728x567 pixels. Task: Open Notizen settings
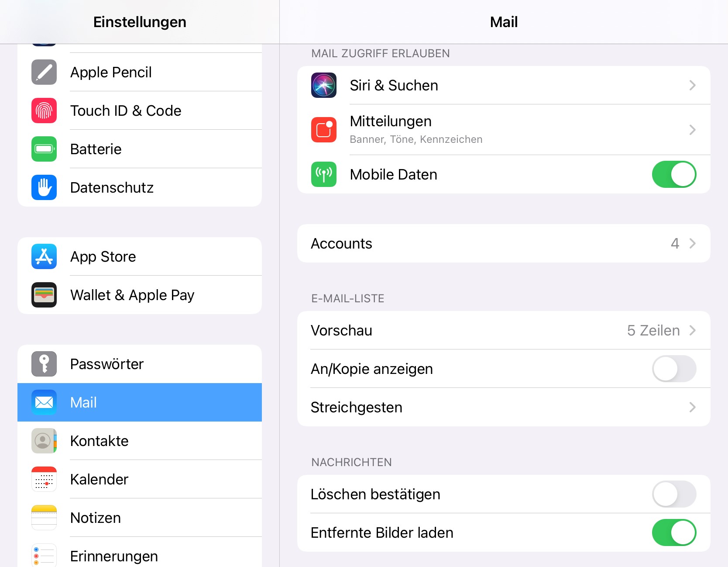pos(140,518)
